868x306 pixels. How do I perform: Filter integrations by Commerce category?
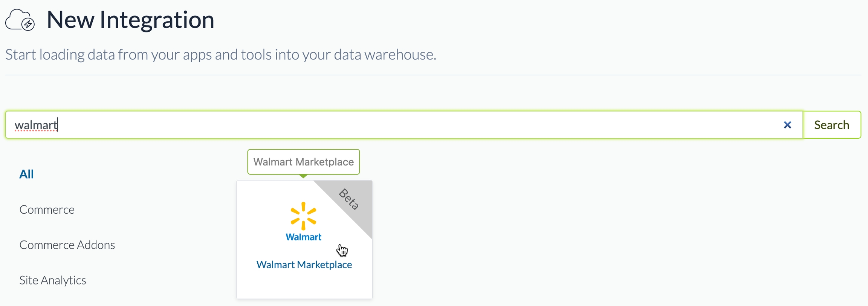pos(47,210)
